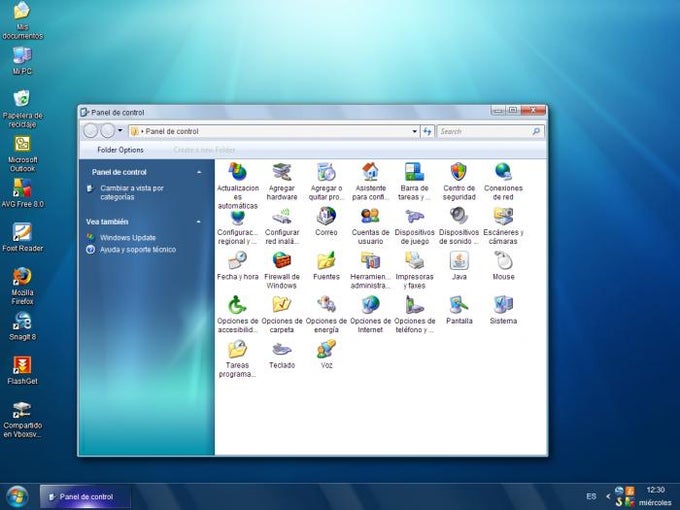This screenshot has width=680, height=510.
Task: Open the Pantalla display icon
Action: point(459,305)
